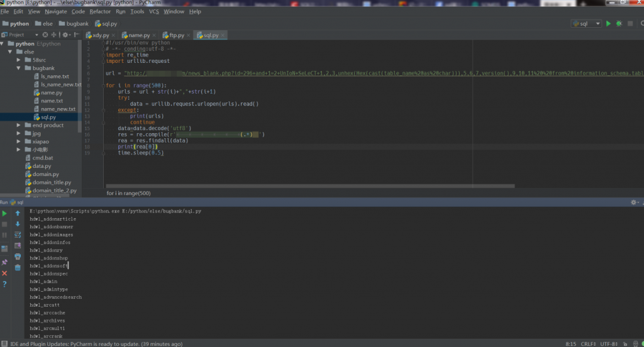The height and width of the screenshot is (347, 644).
Task: Select data.py in the project tree
Action: pyautogui.click(x=38, y=166)
